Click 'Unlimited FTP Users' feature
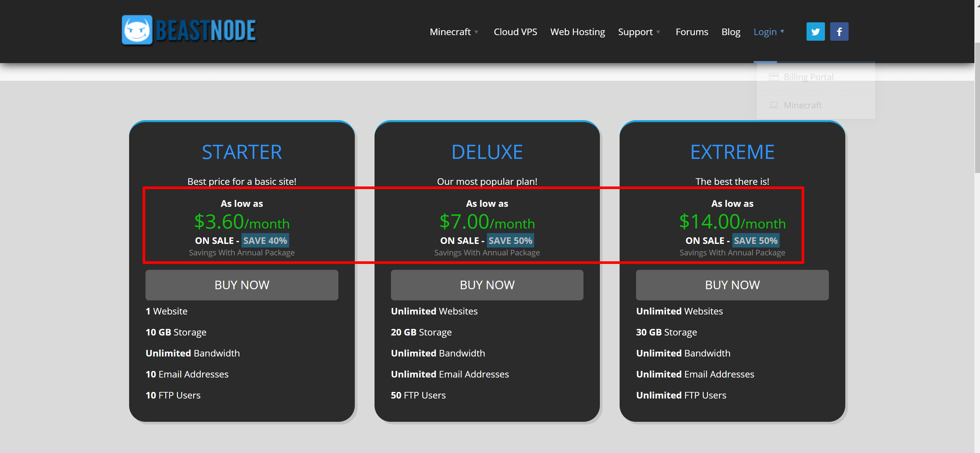980x453 pixels. (x=681, y=395)
